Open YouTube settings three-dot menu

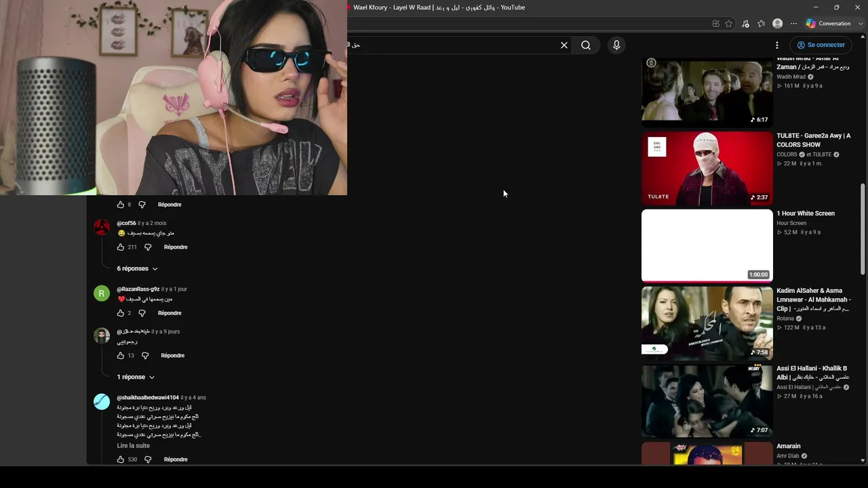tap(777, 45)
